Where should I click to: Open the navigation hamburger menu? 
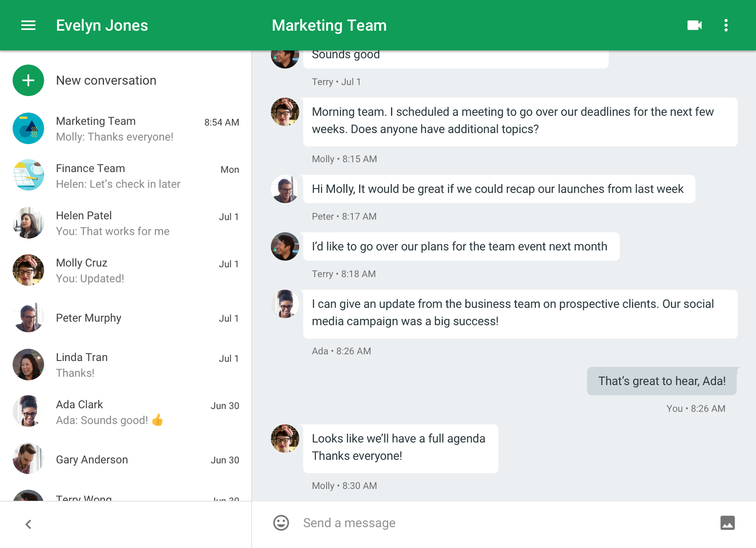(x=28, y=25)
